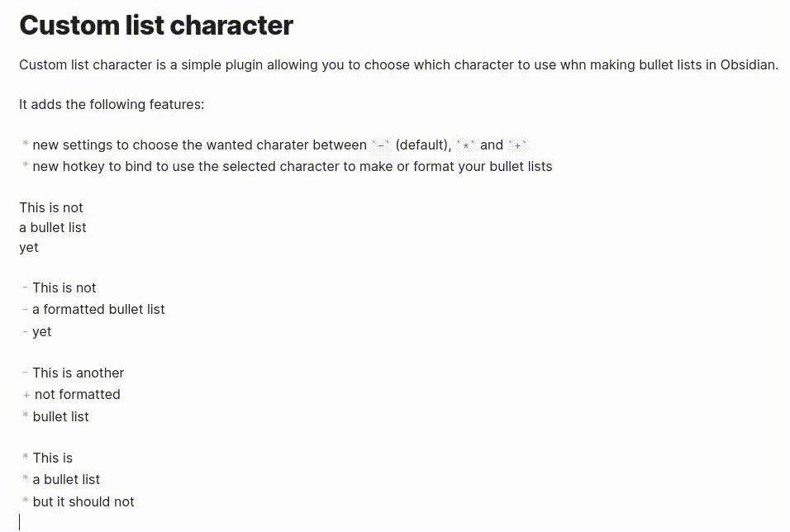Screen dimensions: 790x532
Task: Click the "Custom list character" heading
Action: coord(155,26)
